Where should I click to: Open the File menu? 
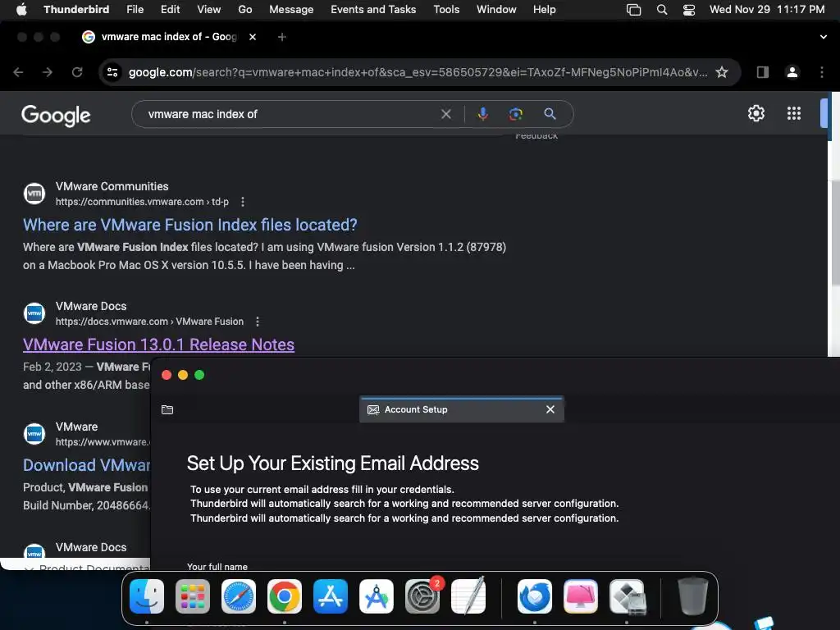click(x=135, y=9)
